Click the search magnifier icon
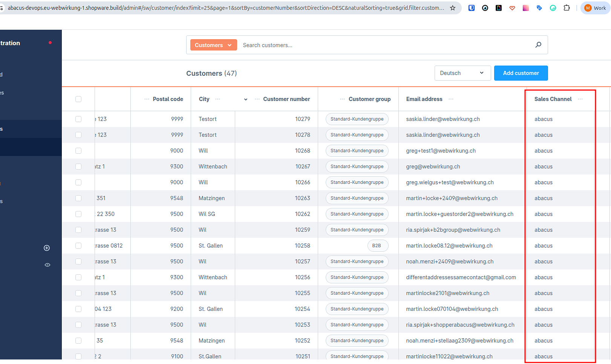611x364 pixels. click(x=538, y=45)
